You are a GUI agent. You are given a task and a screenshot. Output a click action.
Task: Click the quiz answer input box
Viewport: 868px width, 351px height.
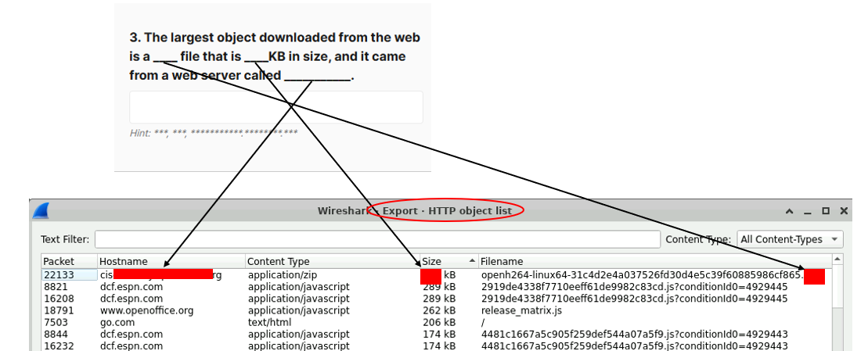[276, 107]
